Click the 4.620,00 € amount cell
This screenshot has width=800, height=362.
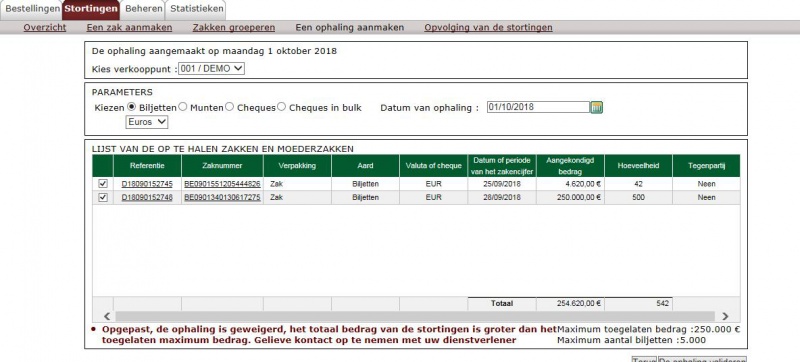pyautogui.click(x=570, y=184)
